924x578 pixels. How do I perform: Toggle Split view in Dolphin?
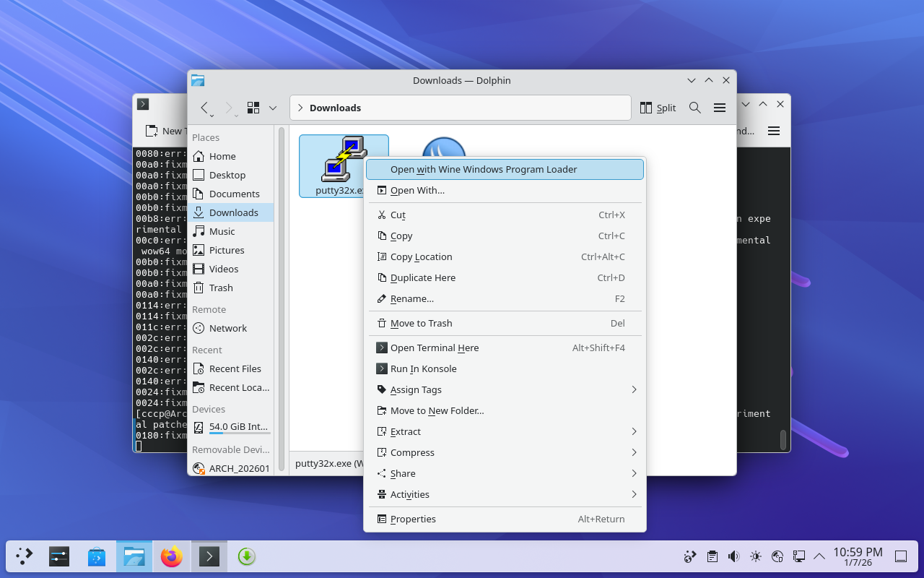click(658, 108)
